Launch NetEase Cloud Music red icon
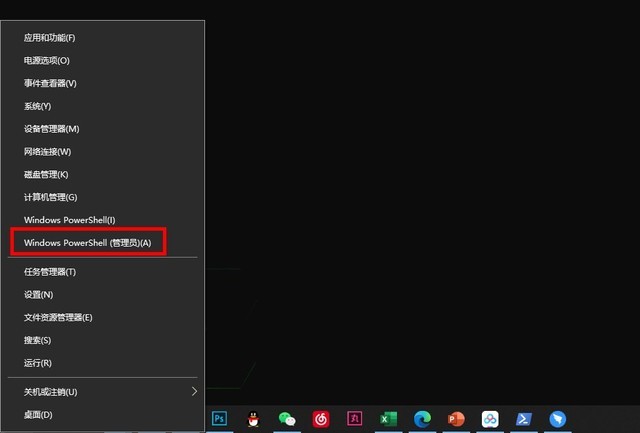 click(321, 419)
